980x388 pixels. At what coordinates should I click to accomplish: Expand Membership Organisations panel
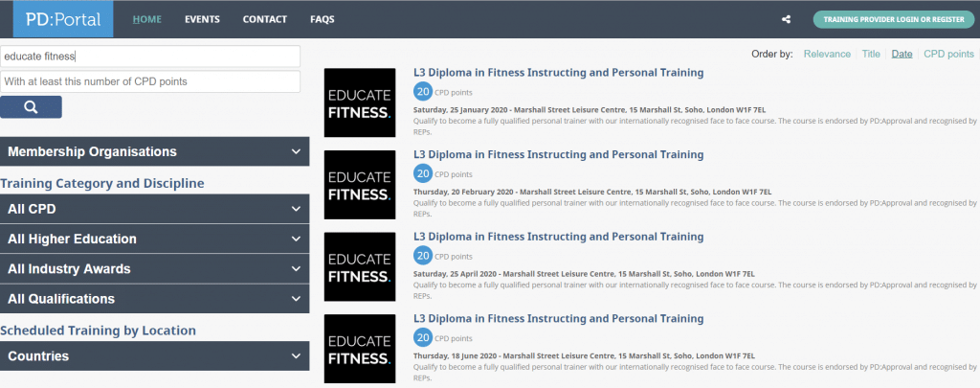point(154,151)
